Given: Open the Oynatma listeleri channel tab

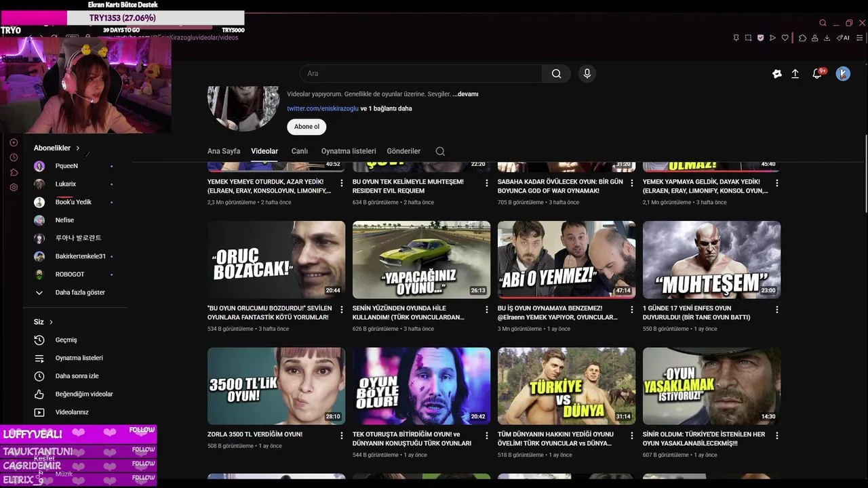Looking at the screenshot, I should pos(349,151).
